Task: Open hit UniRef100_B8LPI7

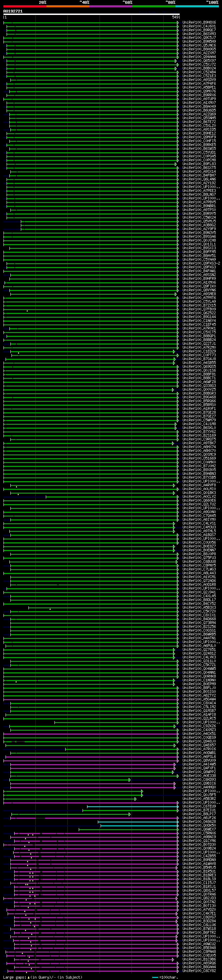Action: [199, 814]
